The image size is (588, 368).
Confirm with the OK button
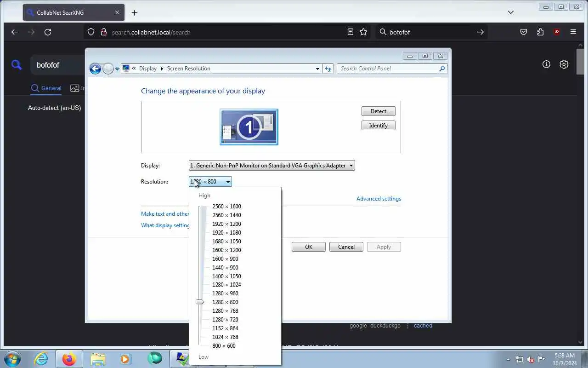point(309,247)
